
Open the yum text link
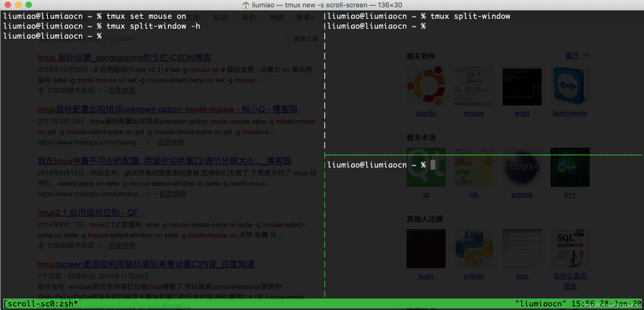tap(522, 276)
